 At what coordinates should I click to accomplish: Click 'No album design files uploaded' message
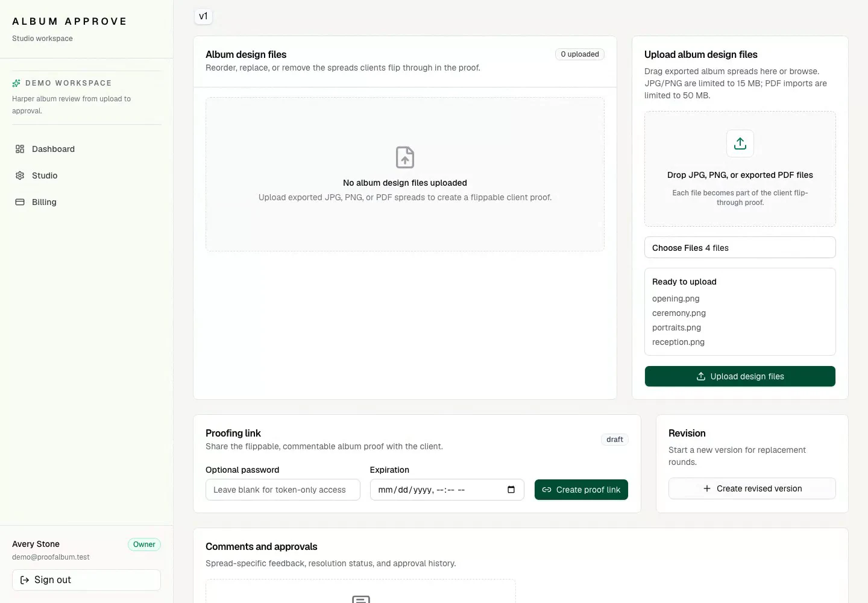pyautogui.click(x=405, y=183)
